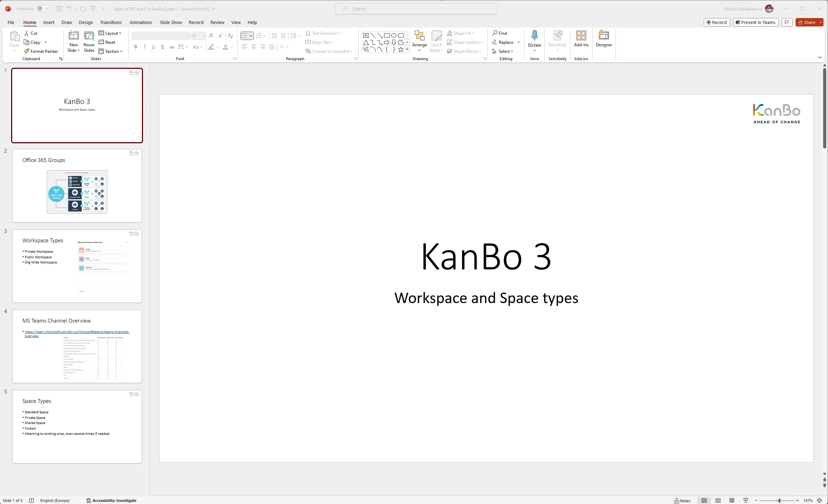Select the Format Painter tool

click(x=41, y=51)
